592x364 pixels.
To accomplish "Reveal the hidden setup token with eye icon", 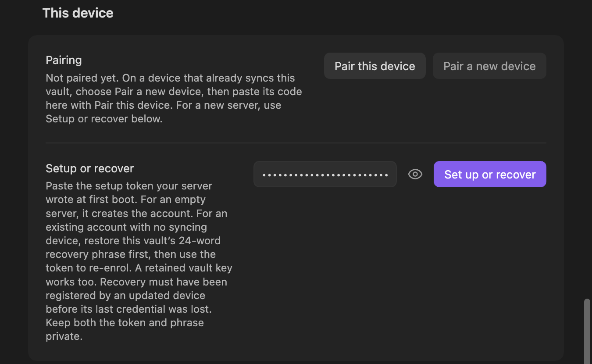I will click(x=415, y=174).
